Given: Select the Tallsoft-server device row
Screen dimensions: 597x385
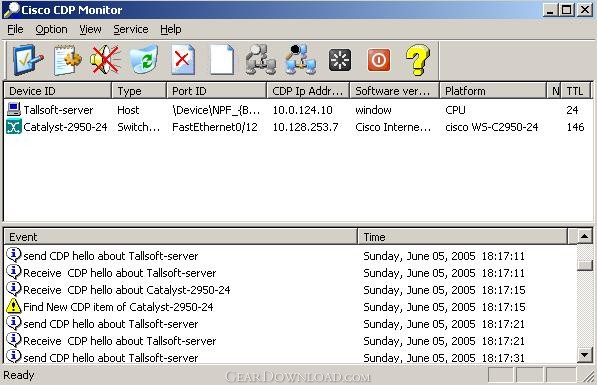Looking at the screenshot, I should click(297, 110).
